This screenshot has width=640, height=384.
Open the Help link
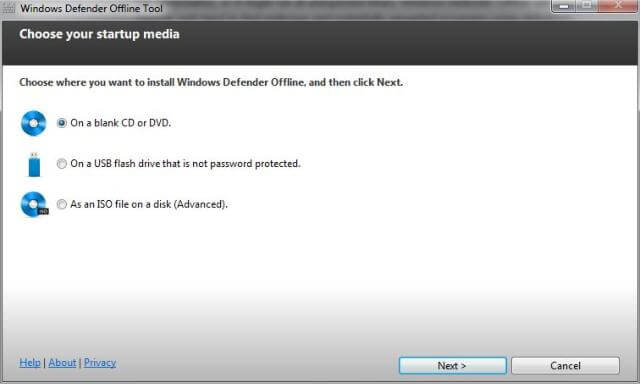pos(30,362)
